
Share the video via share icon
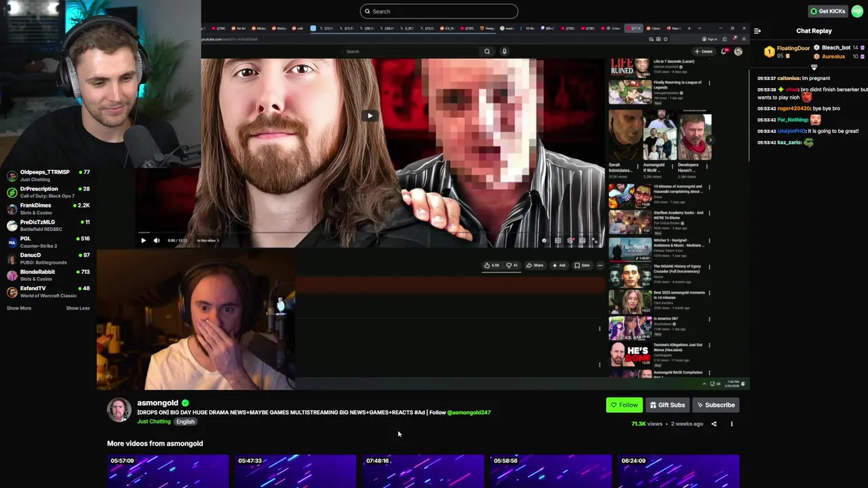tap(713, 424)
